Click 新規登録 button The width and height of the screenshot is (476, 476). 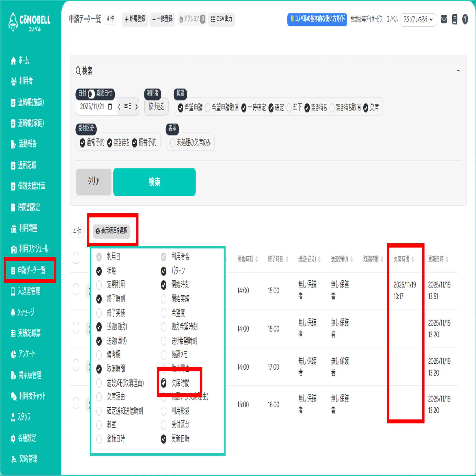135,19
